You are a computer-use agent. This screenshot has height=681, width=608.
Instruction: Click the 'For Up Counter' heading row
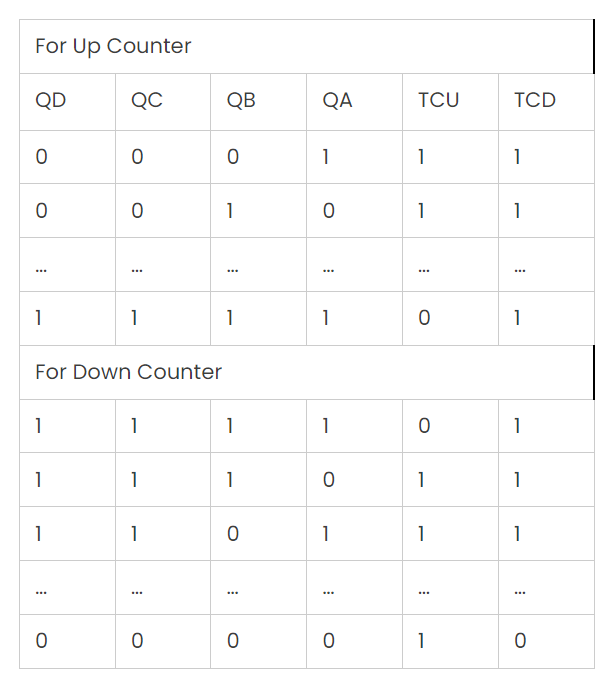coord(307,46)
